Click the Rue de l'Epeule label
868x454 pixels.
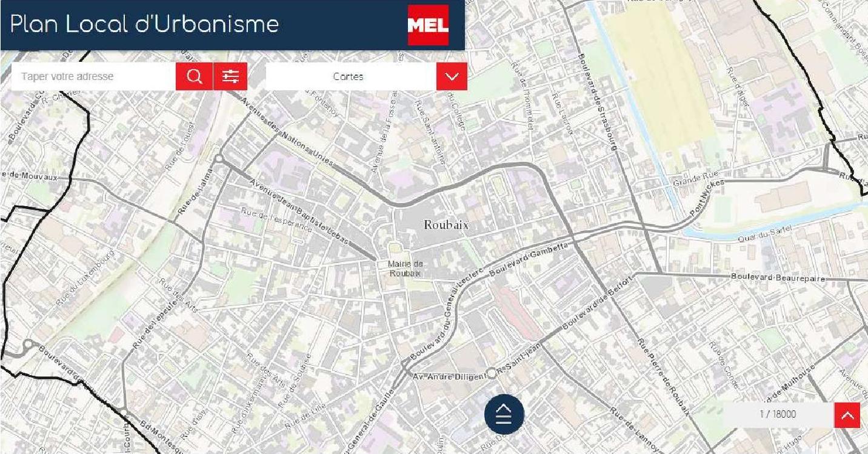pos(155,324)
